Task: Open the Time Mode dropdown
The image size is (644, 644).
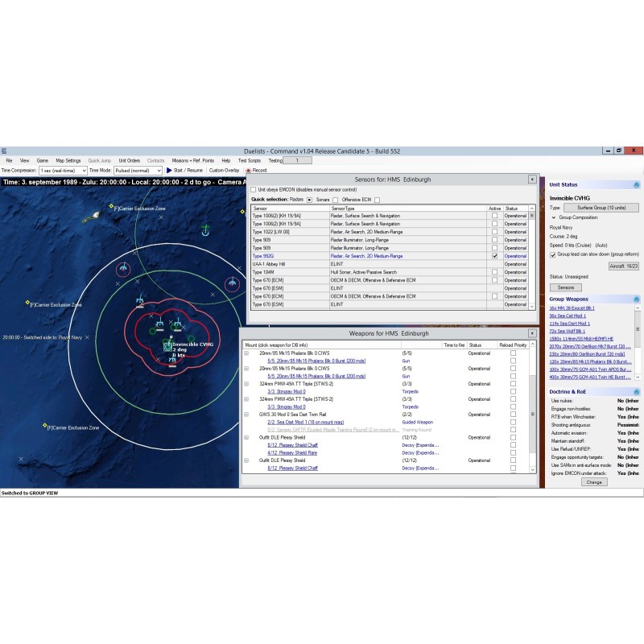Action: (138, 170)
